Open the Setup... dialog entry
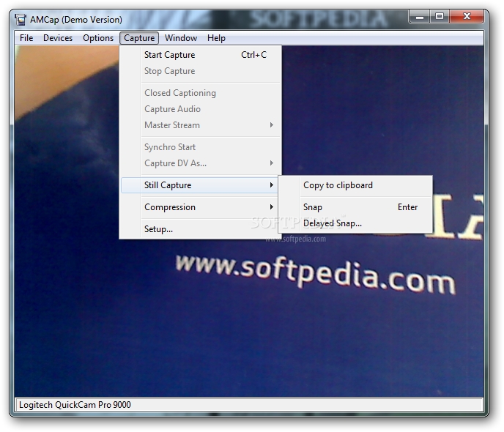Image resolution: width=504 pixels, height=432 pixels. tap(200, 229)
